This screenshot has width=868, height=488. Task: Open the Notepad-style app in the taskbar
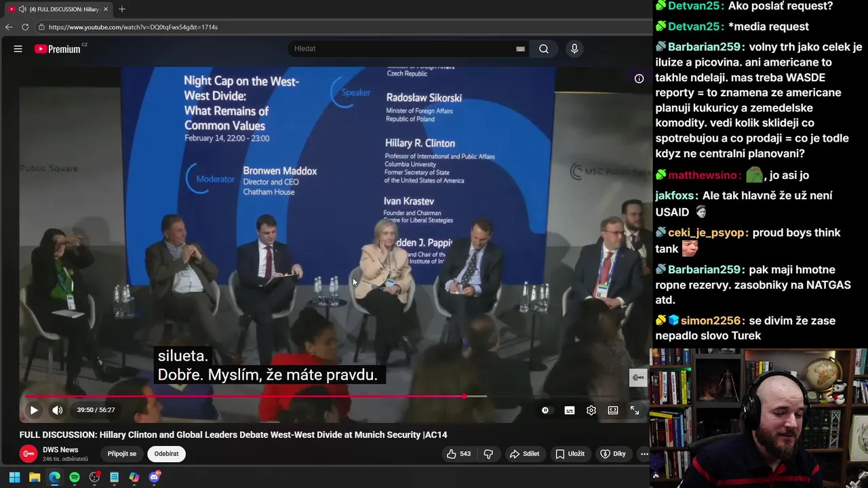(x=115, y=477)
